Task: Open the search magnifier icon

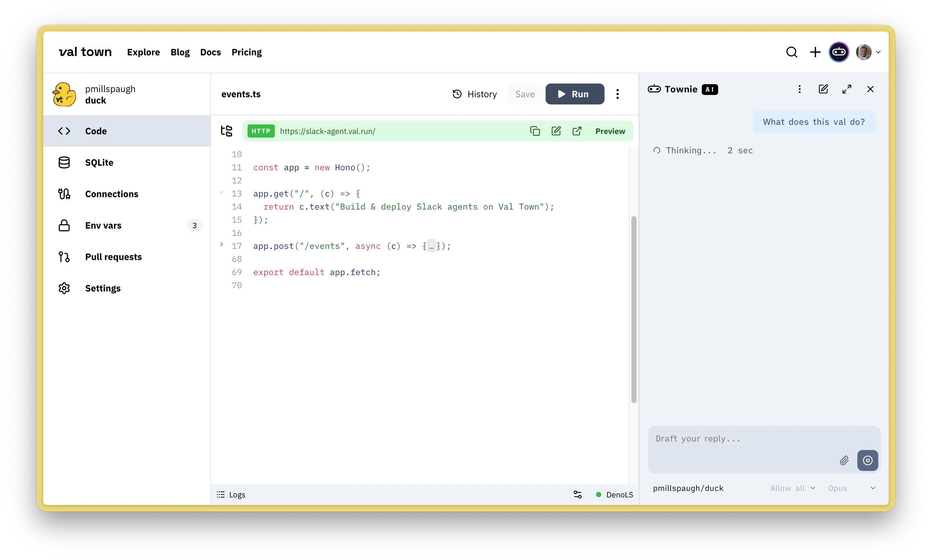Action: click(791, 52)
